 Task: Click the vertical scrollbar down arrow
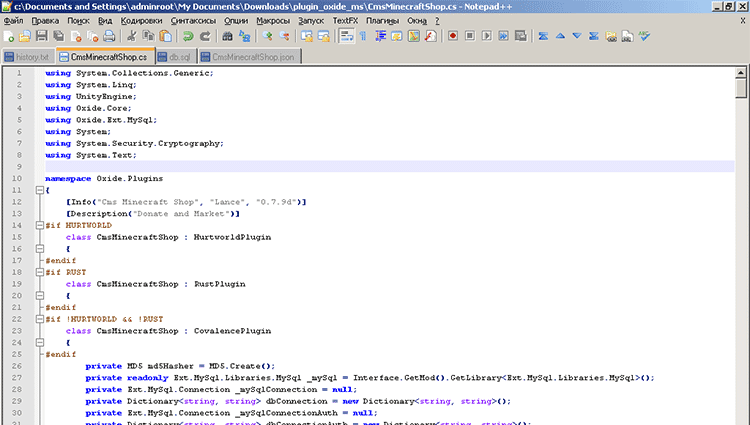741,418
